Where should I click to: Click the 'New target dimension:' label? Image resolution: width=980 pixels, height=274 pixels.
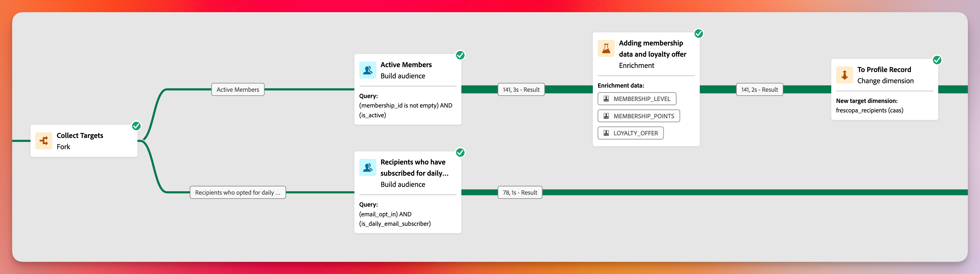[x=867, y=100]
